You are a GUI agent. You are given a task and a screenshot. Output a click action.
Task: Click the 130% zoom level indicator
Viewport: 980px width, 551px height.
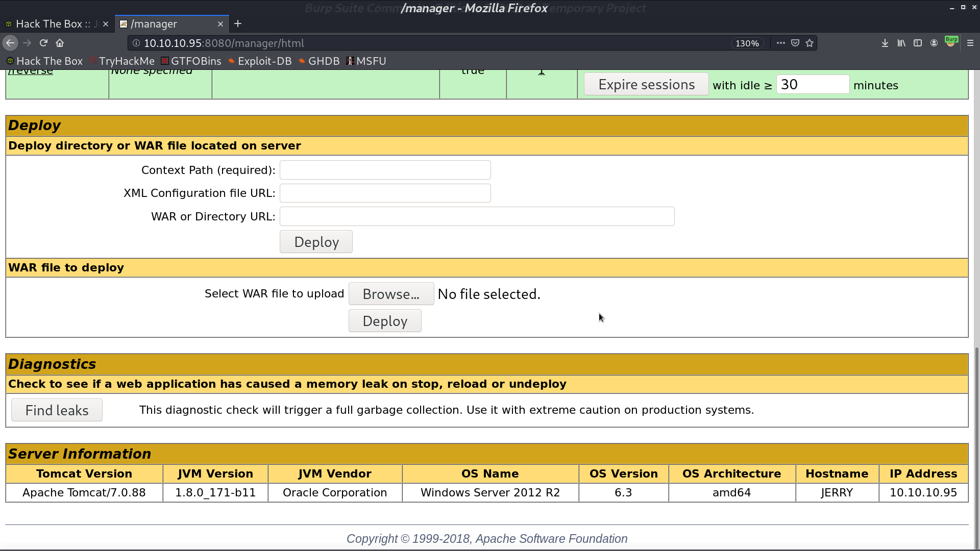pyautogui.click(x=747, y=43)
